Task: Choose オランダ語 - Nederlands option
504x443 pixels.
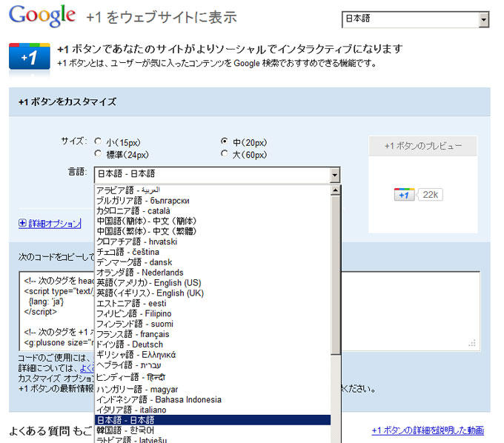Action: (x=213, y=273)
